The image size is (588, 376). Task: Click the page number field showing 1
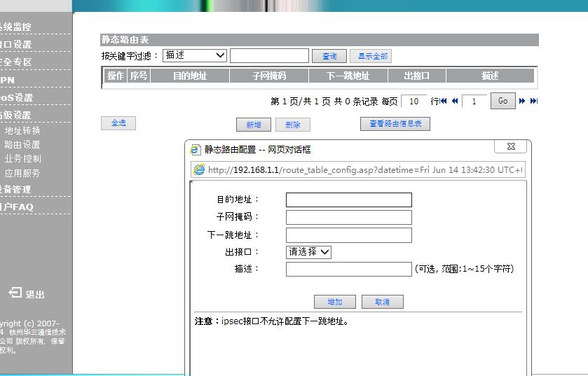click(x=474, y=101)
